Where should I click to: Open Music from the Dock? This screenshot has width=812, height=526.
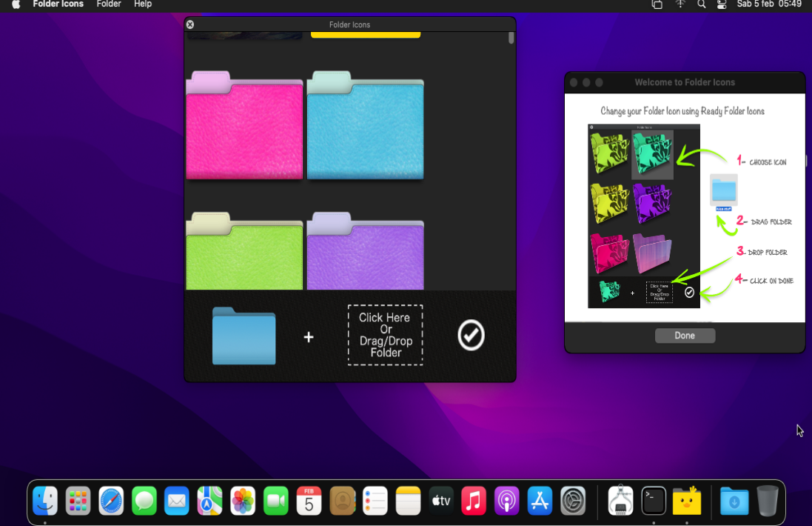pyautogui.click(x=474, y=501)
